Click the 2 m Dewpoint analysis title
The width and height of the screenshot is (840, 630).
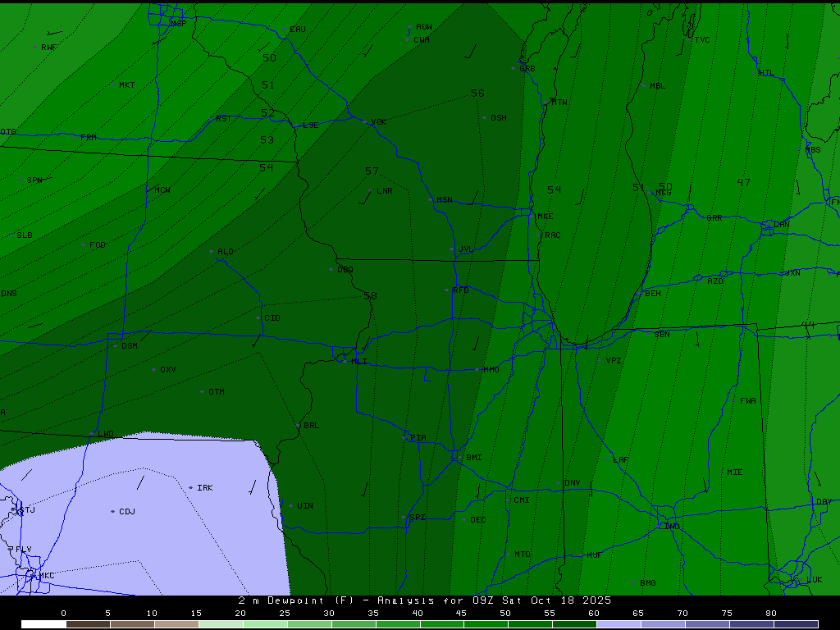pyautogui.click(x=424, y=600)
